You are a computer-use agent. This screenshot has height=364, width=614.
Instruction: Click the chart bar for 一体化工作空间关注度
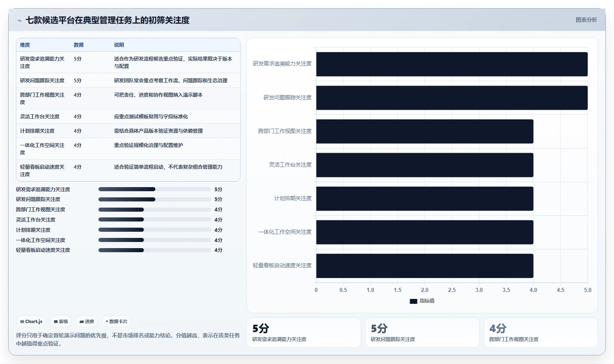425,232
